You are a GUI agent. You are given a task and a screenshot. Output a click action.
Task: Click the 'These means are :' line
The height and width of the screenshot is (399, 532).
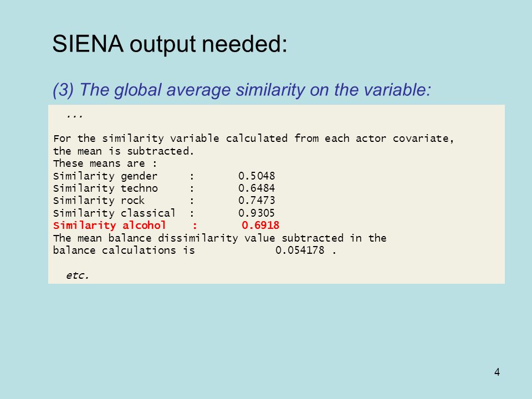105,163
